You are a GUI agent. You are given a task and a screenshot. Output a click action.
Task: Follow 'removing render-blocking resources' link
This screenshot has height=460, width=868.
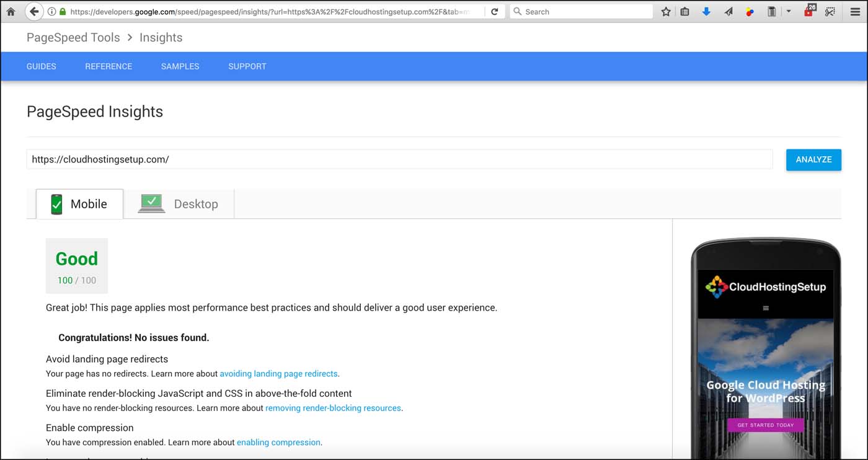pyautogui.click(x=333, y=408)
